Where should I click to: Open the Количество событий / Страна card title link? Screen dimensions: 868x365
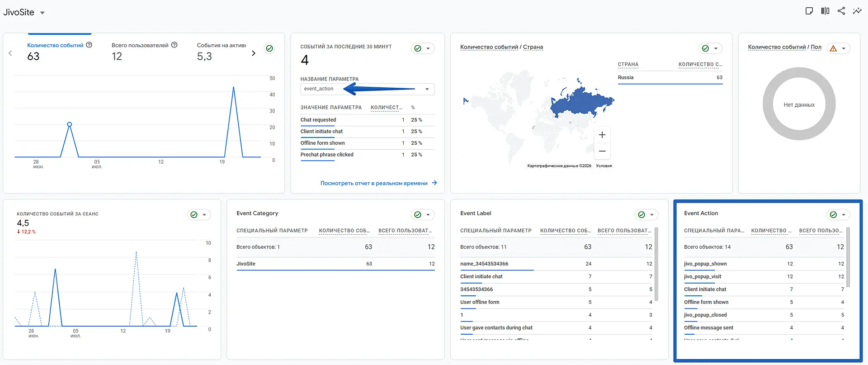501,47
